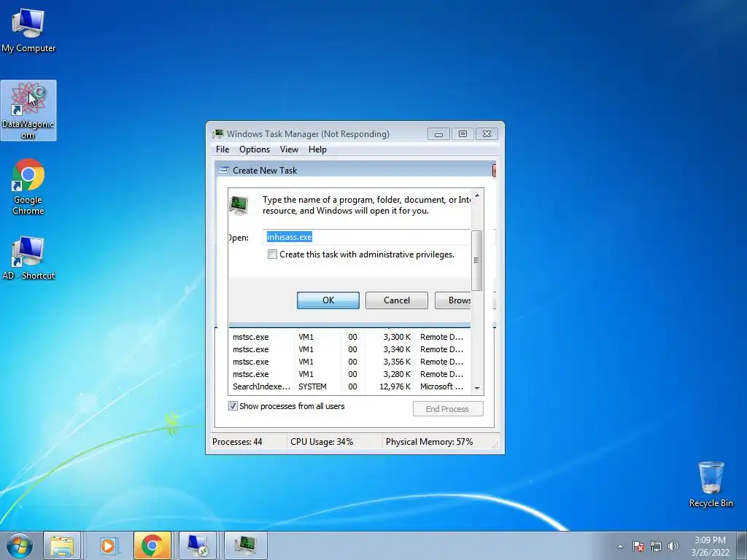Click the Physical Memory: 57% status entry
Screen dimensions: 747x560
(x=429, y=441)
